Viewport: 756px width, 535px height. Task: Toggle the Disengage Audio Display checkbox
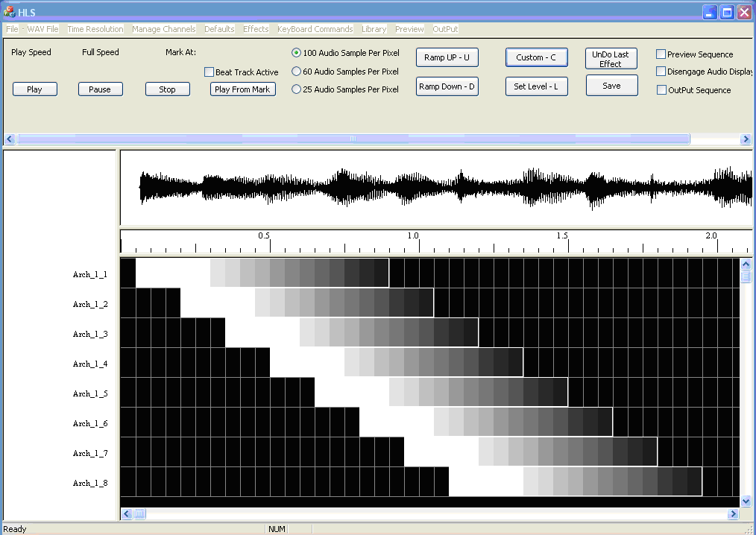coord(661,72)
